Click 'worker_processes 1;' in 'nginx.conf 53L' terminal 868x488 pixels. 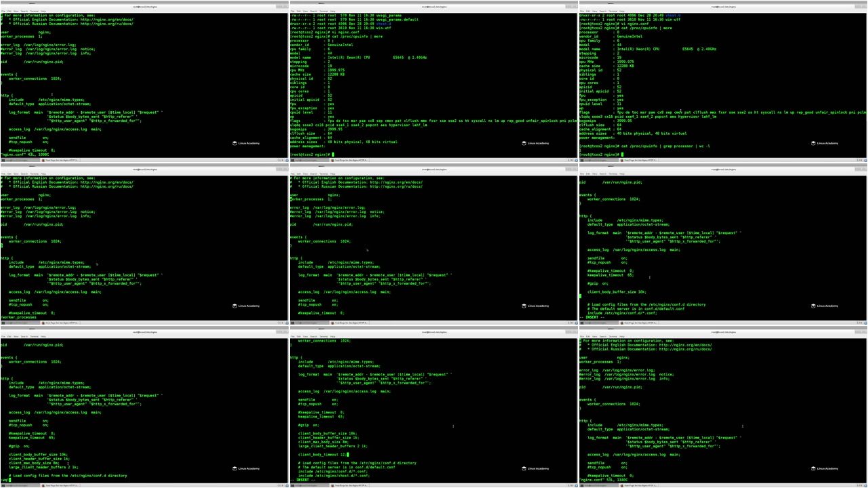[x=600, y=362]
